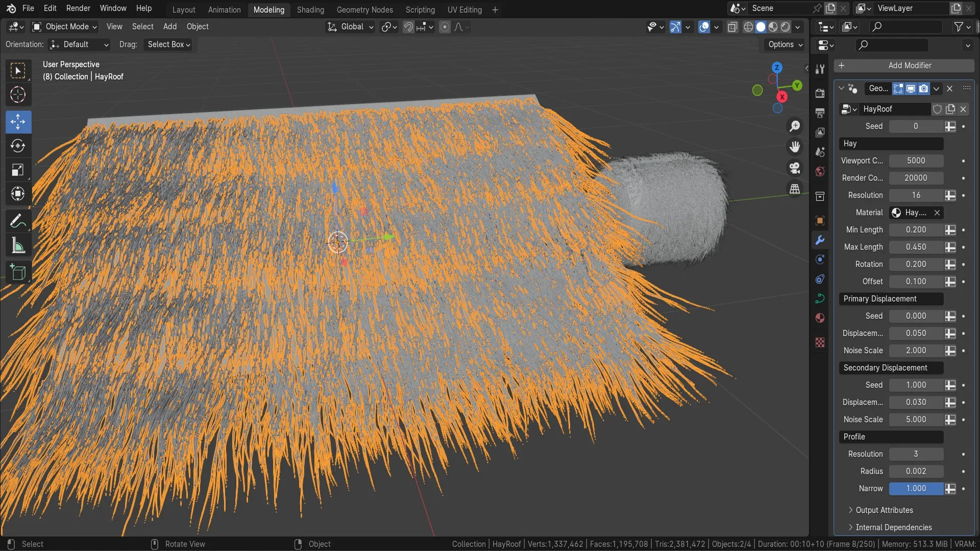Viewport: 980px width, 551px height.
Task: Click the Add Modifier button icon
Action: click(841, 66)
